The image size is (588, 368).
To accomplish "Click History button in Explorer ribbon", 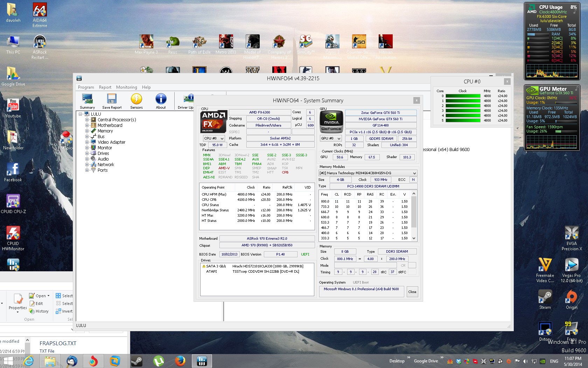I will [39, 311].
